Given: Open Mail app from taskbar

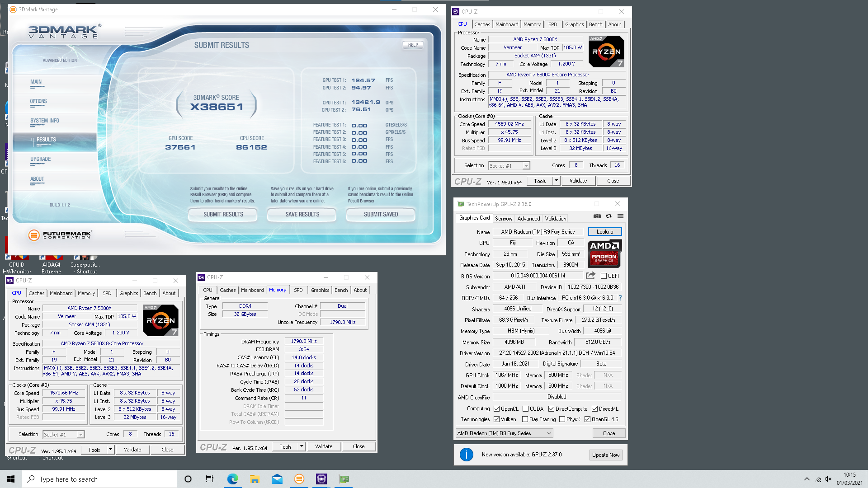Looking at the screenshot, I should 277,479.
